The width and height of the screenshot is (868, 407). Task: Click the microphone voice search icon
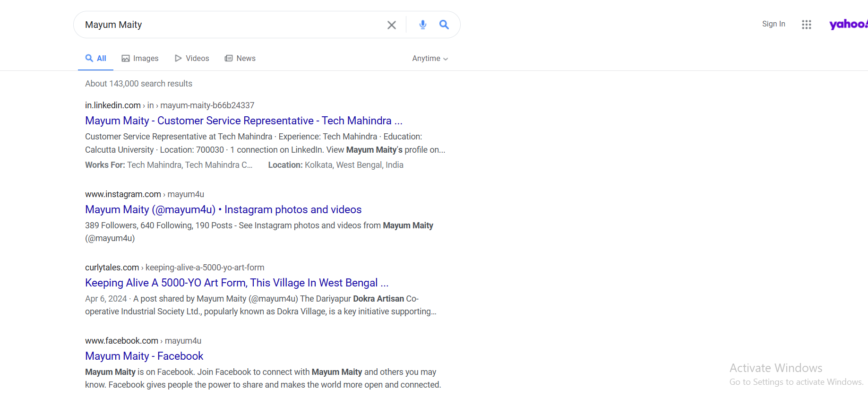point(423,25)
